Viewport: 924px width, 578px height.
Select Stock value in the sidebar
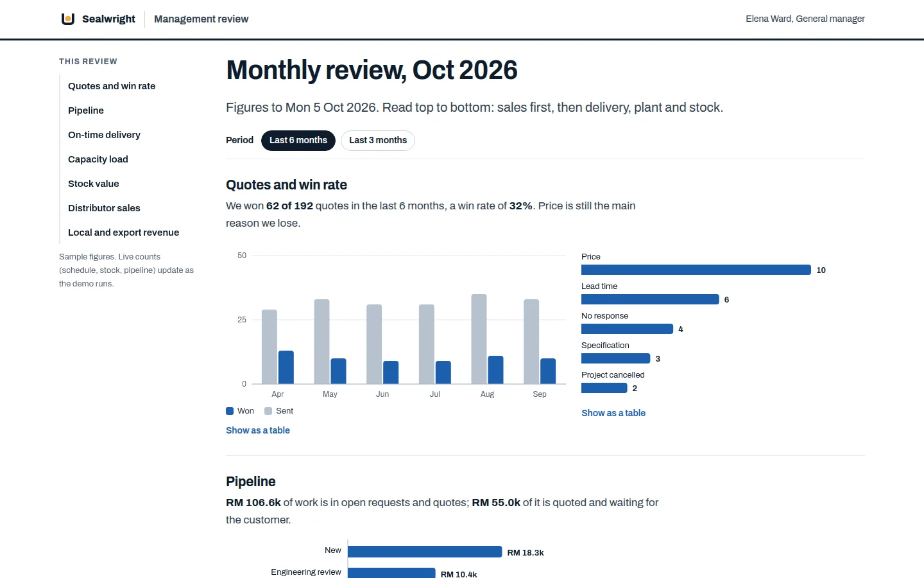[x=94, y=184]
